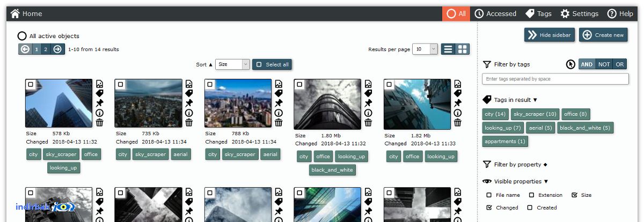Set tag filter mode to OR
The height and width of the screenshot is (222, 644).
pyautogui.click(x=620, y=64)
